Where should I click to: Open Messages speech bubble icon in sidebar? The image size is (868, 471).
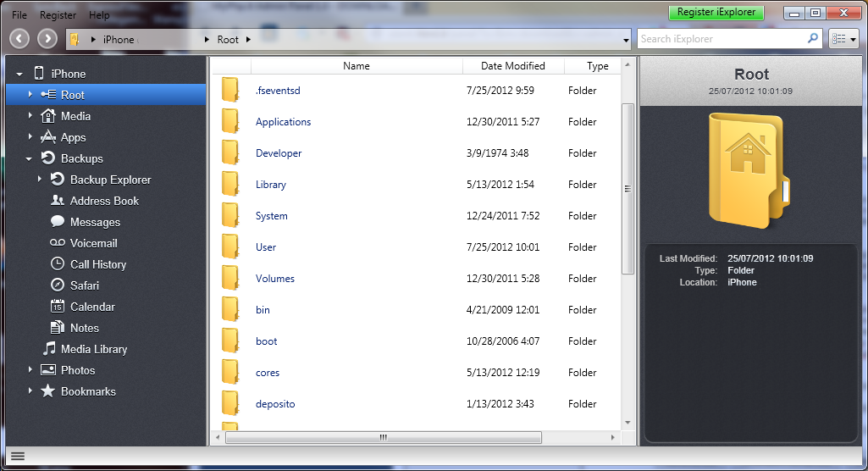click(58, 222)
